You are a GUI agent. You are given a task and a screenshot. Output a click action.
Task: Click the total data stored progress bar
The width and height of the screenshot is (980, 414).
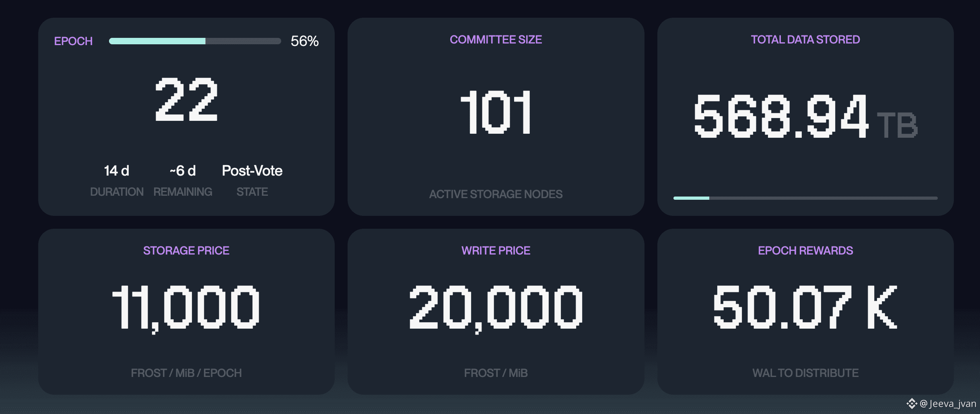(x=805, y=198)
